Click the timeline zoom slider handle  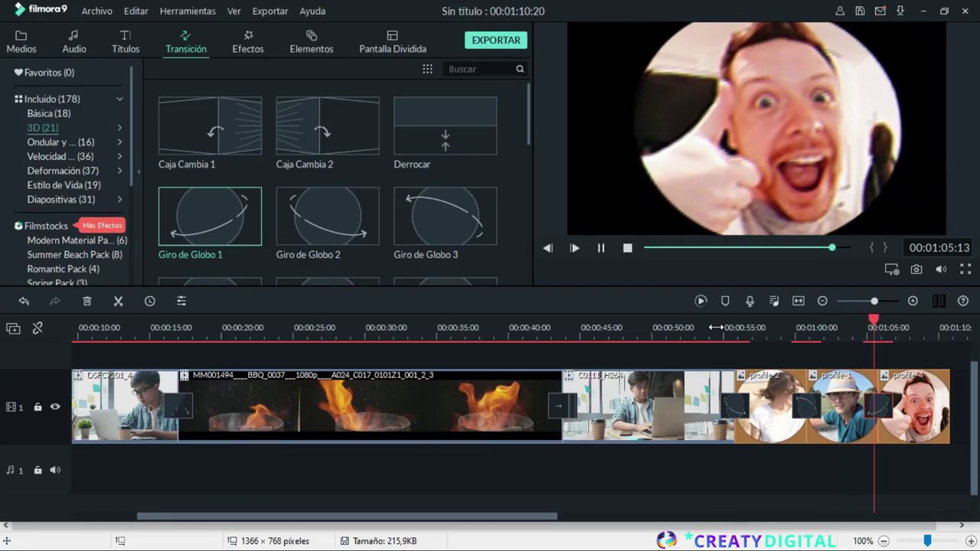874,302
